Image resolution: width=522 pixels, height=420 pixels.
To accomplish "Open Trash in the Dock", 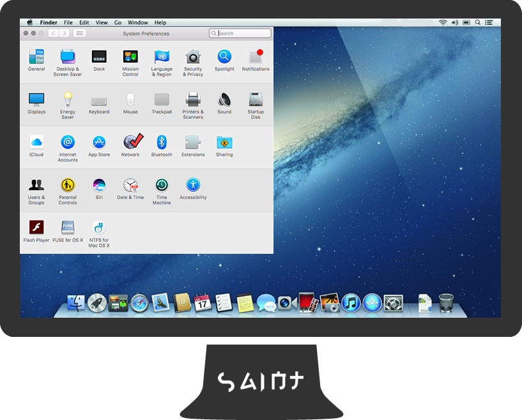I will (x=447, y=302).
